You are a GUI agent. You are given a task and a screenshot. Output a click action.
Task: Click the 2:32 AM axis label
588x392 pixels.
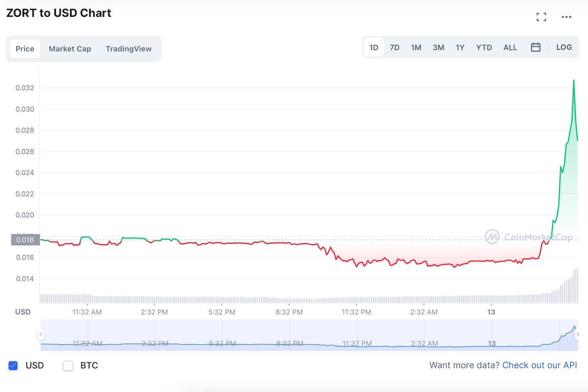click(x=424, y=312)
